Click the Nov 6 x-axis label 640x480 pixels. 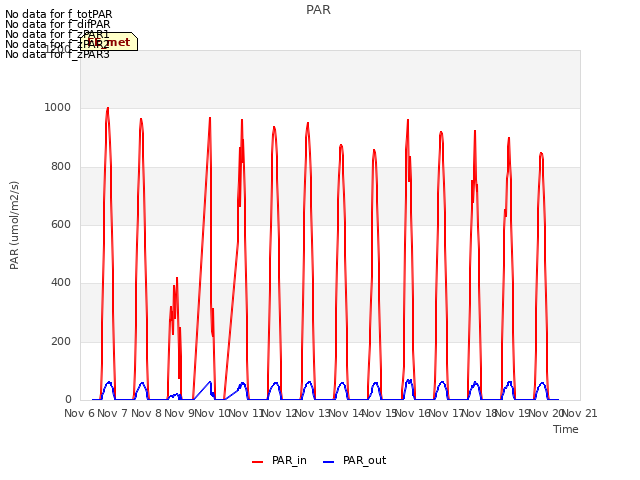pos(79,413)
